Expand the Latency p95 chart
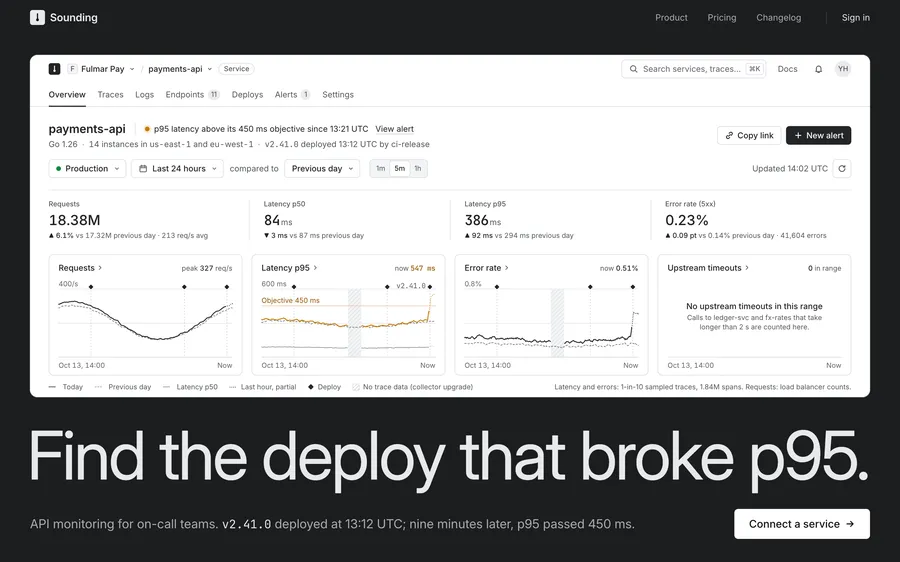Viewport: 900px width, 562px height. [x=289, y=268]
